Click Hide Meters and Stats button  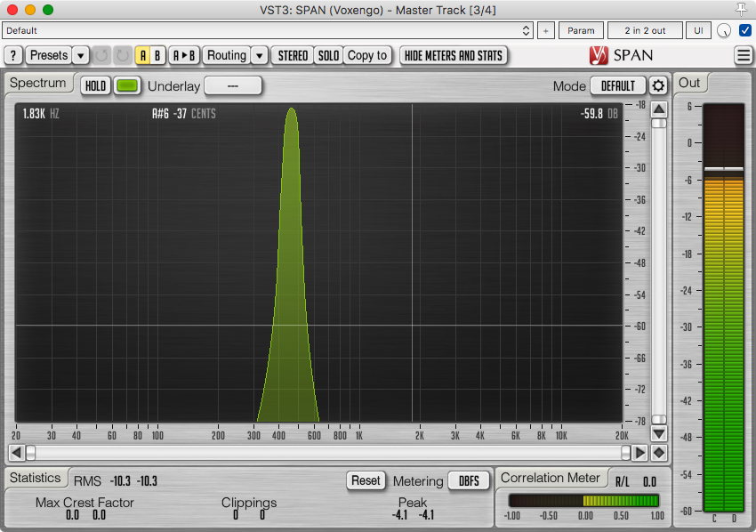coord(454,55)
